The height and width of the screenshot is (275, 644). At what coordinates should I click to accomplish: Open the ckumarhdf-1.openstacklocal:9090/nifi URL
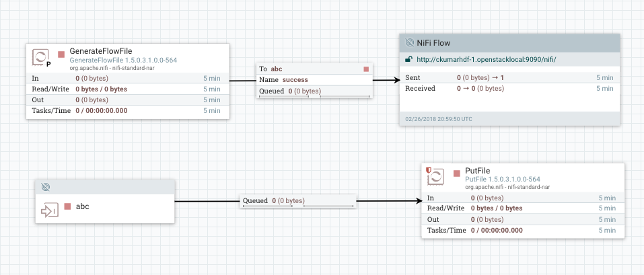click(x=487, y=59)
